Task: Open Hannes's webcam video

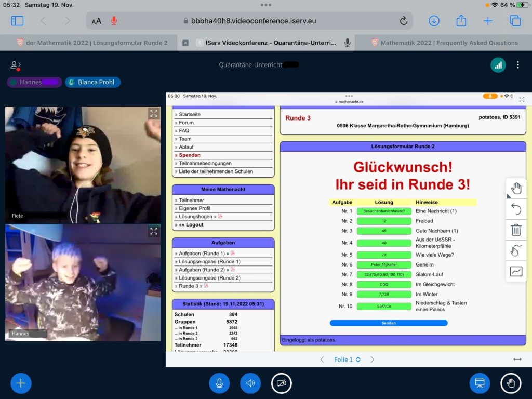Action: 83,283
